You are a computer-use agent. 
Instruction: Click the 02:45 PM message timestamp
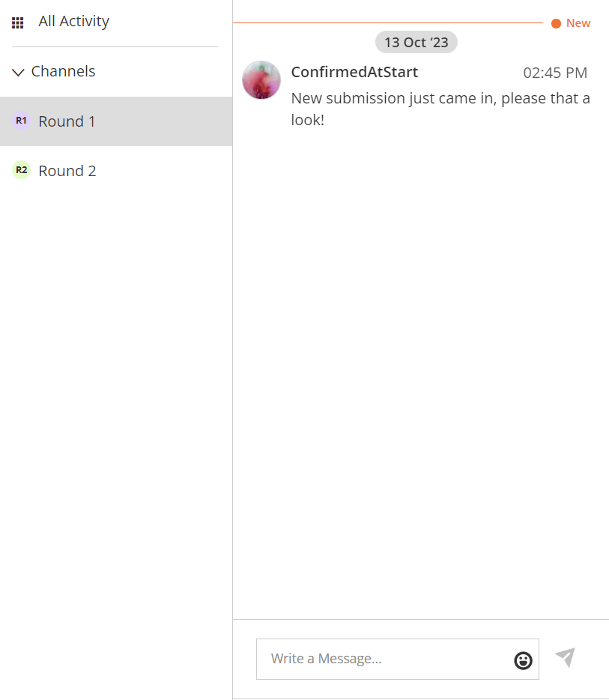point(555,73)
